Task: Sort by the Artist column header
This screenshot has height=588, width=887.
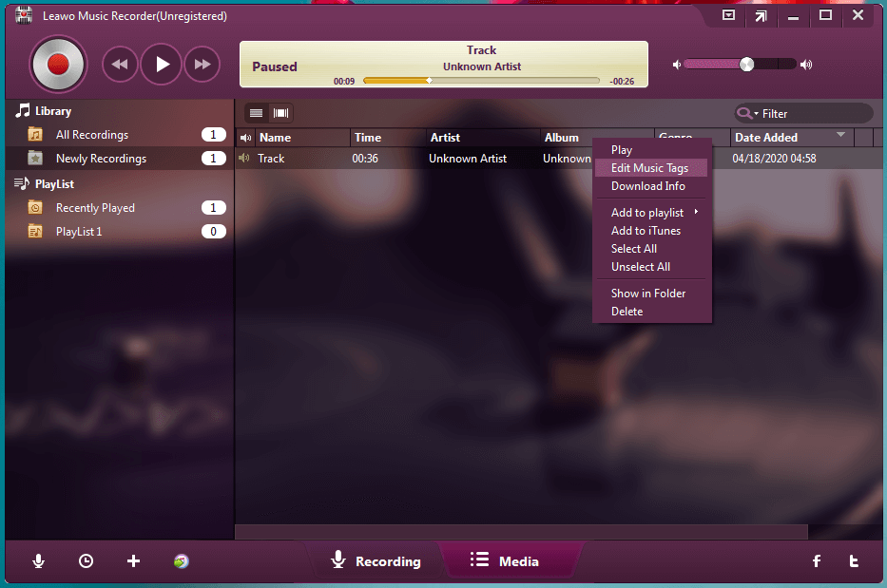Action: [x=483, y=138]
